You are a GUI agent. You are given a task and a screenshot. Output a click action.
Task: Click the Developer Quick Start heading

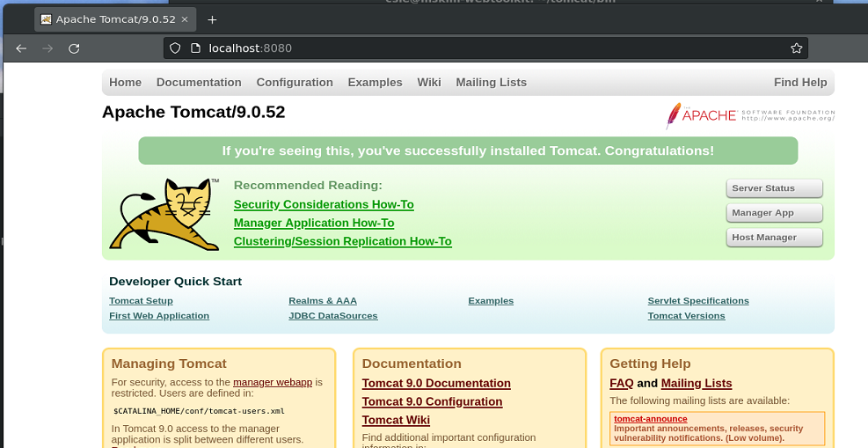[176, 282]
